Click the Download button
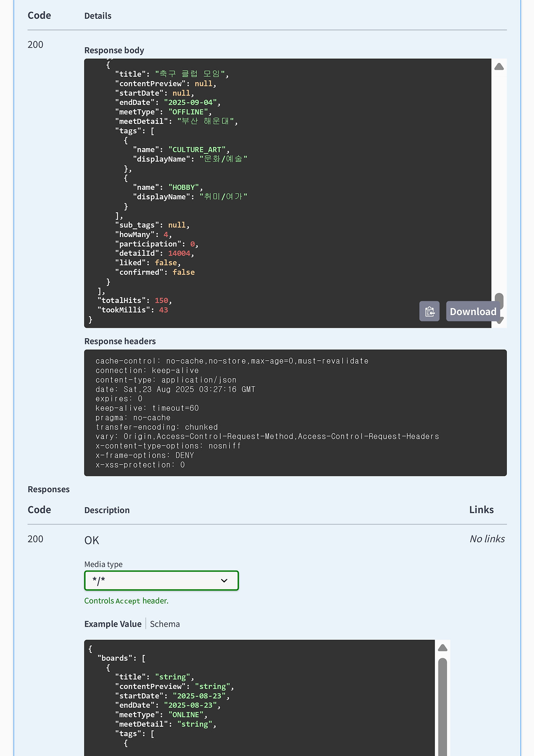 473,311
